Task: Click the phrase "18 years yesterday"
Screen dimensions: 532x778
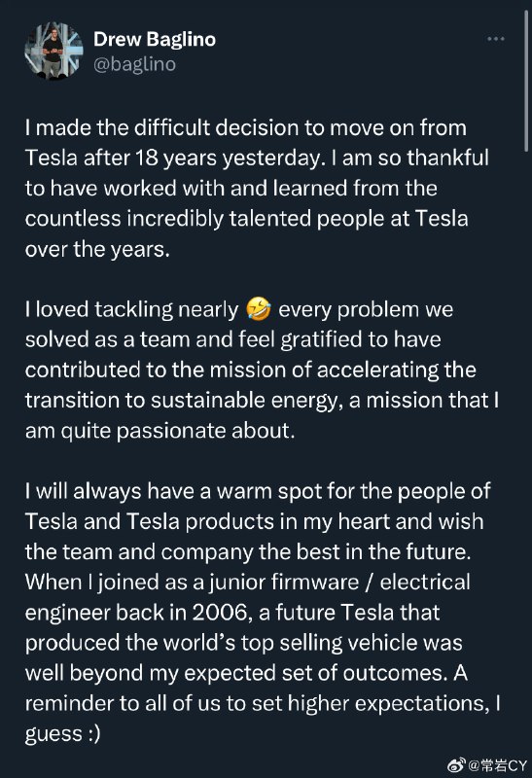Action: point(228,159)
